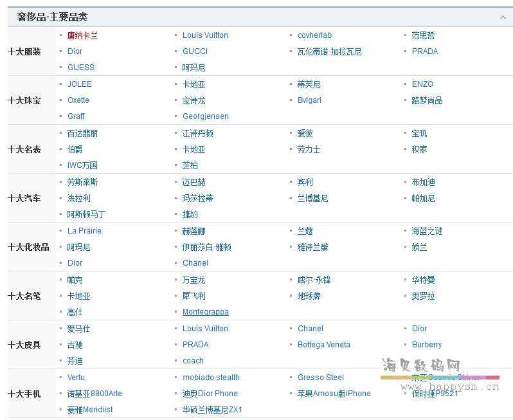Select Chanel under 十大化妆品
This screenshot has width=513, height=420.
[x=195, y=263]
